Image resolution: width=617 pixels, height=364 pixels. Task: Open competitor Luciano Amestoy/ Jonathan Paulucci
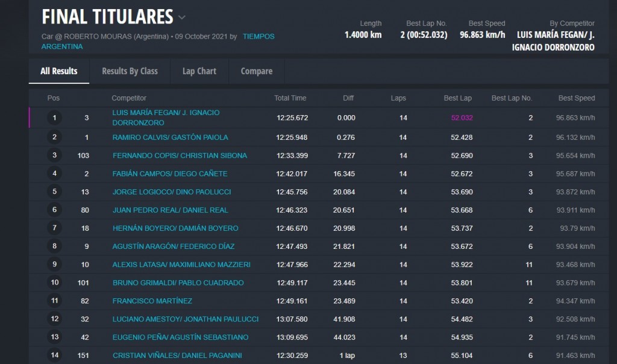click(186, 319)
